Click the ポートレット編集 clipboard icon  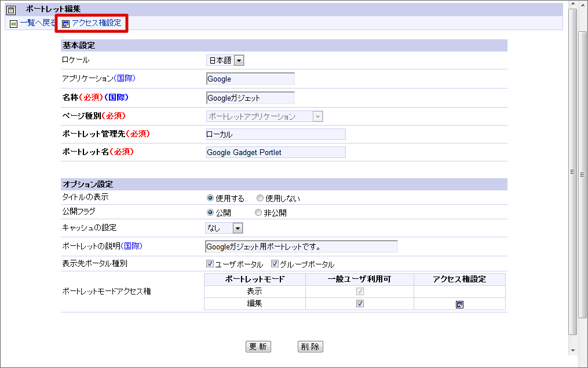pyautogui.click(x=11, y=10)
